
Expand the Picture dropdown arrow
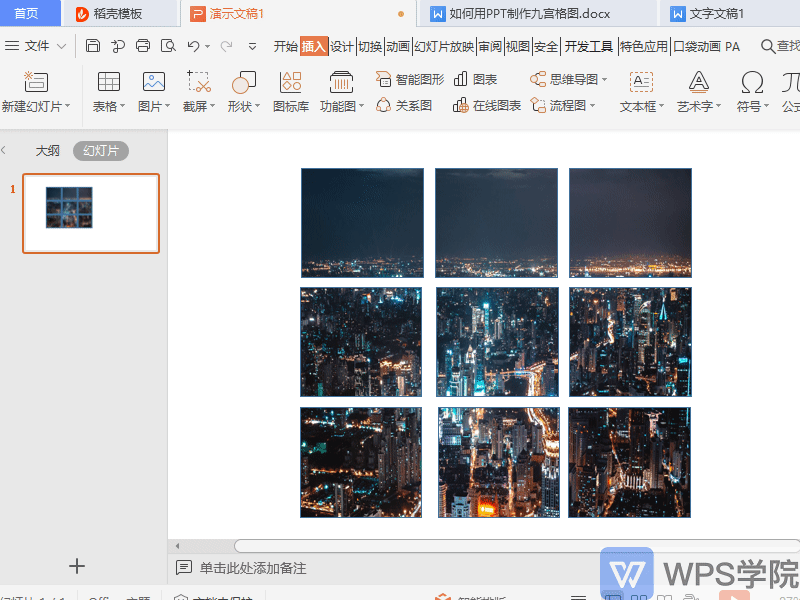click(x=167, y=106)
